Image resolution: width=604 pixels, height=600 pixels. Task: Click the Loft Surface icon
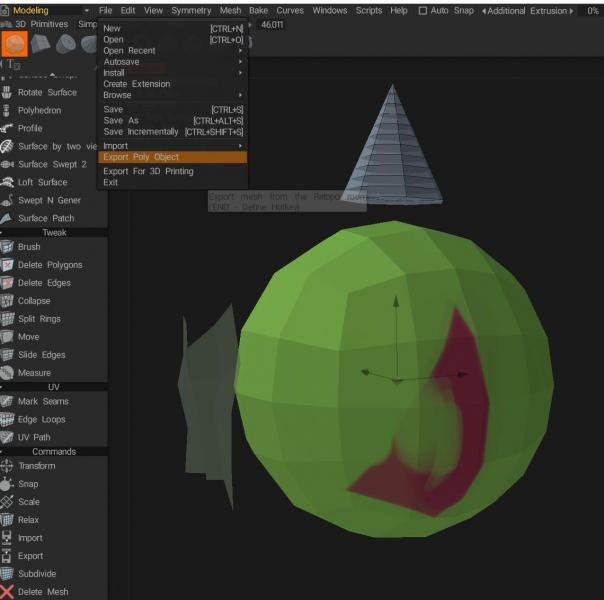coord(7,182)
